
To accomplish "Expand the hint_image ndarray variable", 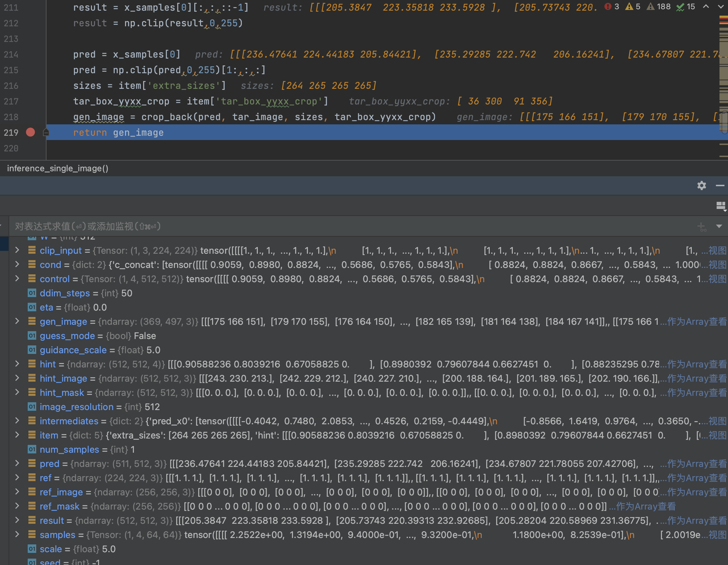I will (x=17, y=378).
